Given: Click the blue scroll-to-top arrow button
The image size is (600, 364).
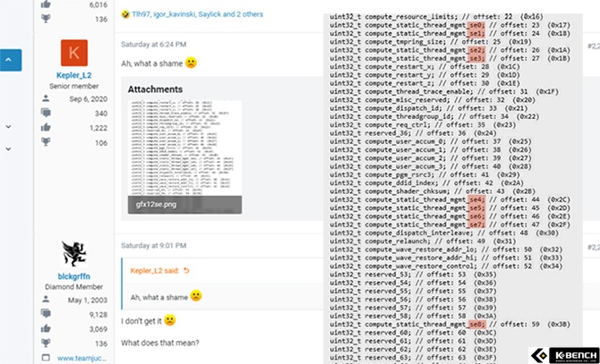Looking at the screenshot, I should click(7, 60).
